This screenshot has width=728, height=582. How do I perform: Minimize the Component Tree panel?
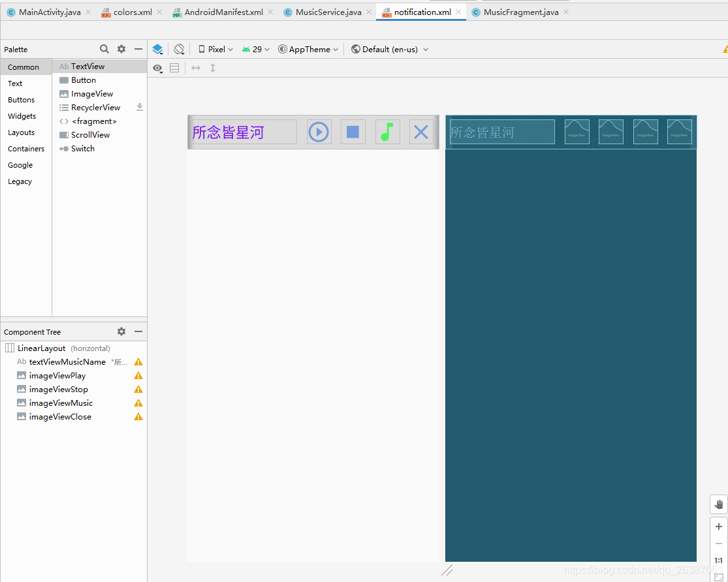pyautogui.click(x=138, y=331)
